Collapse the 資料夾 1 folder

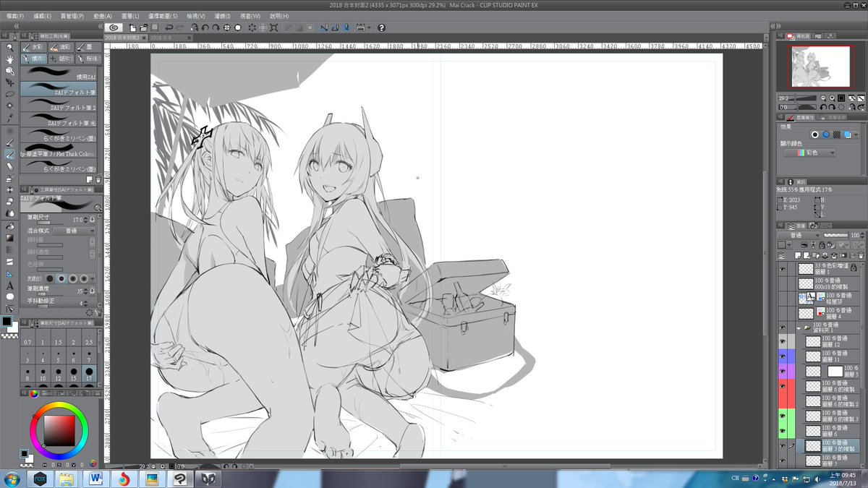pyautogui.click(x=800, y=328)
